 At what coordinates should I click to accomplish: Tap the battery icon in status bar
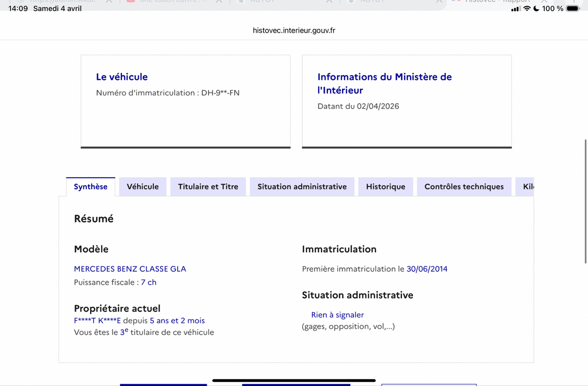[x=573, y=9]
